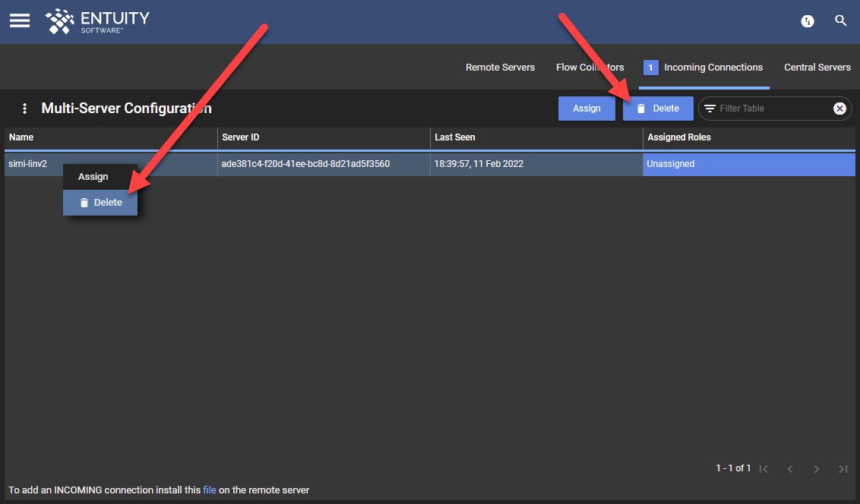Open the Central Servers tab

(817, 68)
